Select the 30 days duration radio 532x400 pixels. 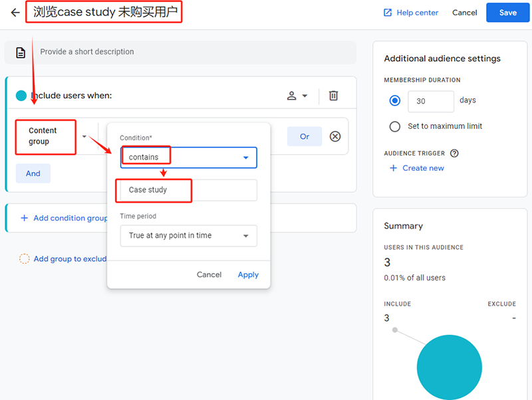pyautogui.click(x=395, y=101)
